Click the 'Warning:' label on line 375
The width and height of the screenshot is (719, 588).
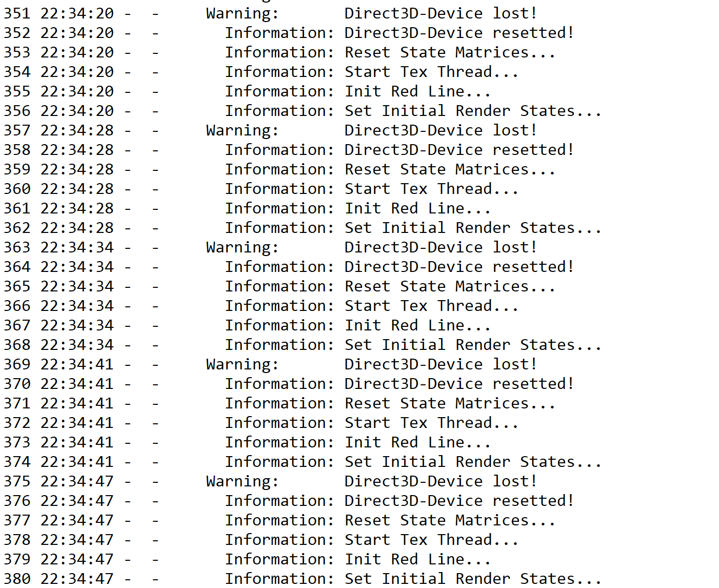point(242,481)
